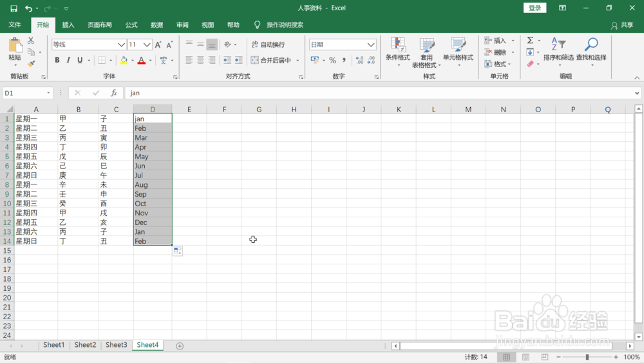
Task: Apply percent style format
Action: tap(333, 61)
